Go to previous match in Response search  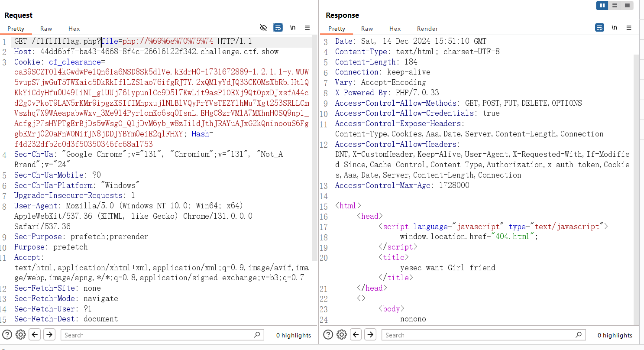(x=356, y=334)
